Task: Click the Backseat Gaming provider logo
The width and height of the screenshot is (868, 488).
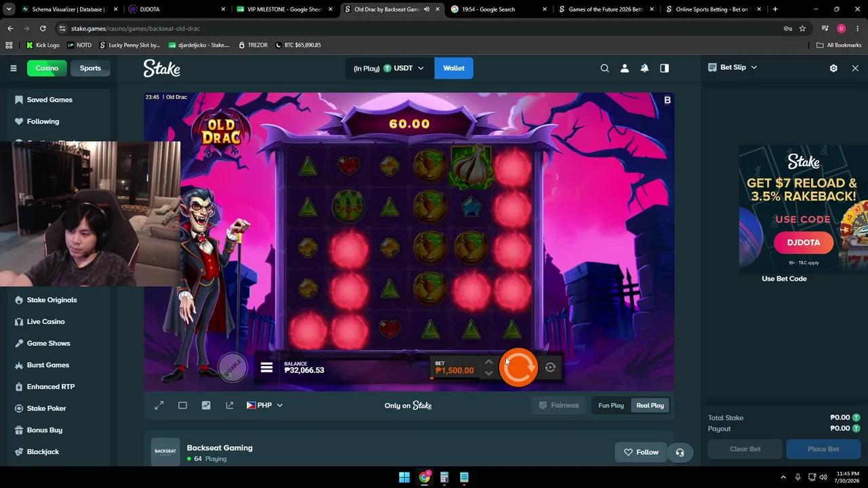Action: point(165,451)
